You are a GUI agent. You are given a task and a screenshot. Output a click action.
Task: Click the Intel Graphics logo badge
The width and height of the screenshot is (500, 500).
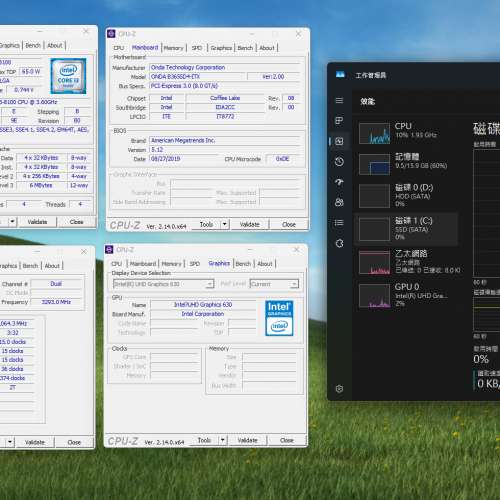(x=279, y=318)
